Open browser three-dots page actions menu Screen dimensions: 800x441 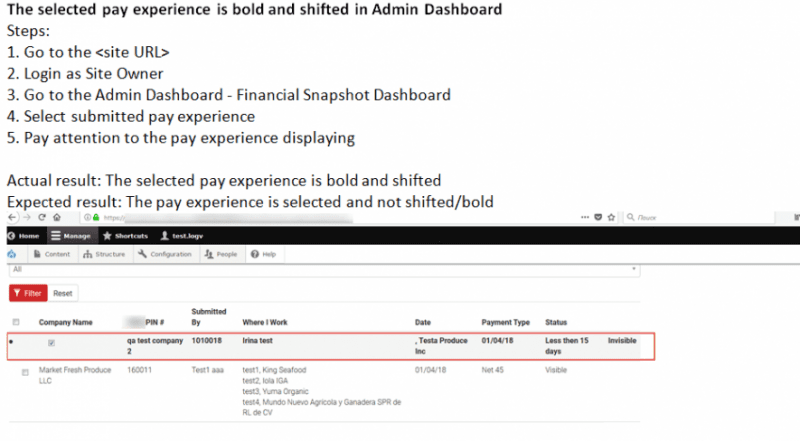click(x=583, y=217)
